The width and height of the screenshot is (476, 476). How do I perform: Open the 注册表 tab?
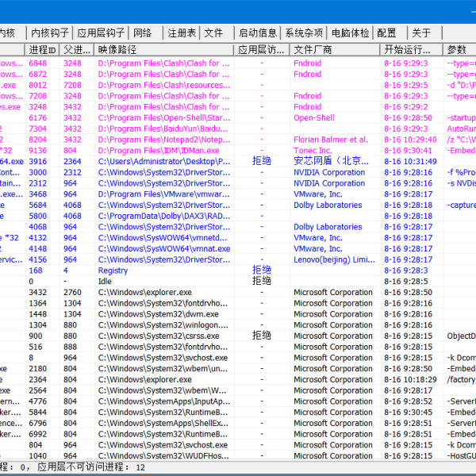point(182,33)
